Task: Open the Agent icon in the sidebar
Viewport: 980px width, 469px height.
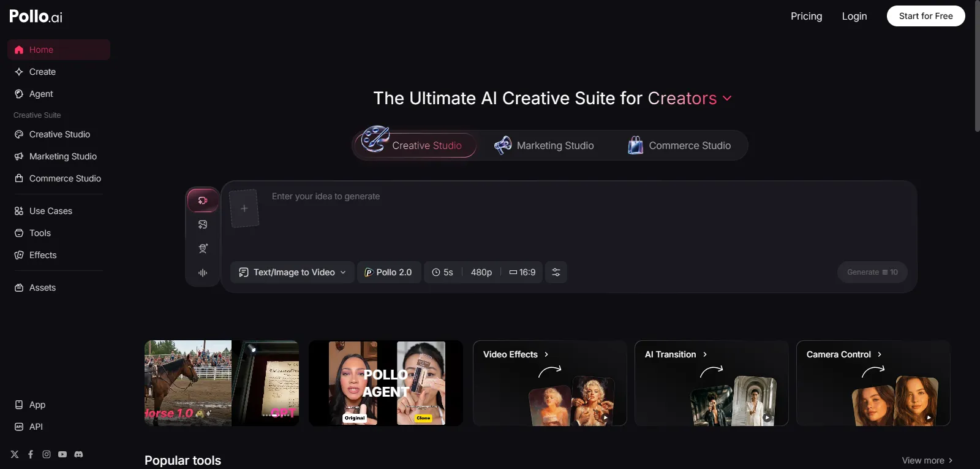Action: (x=19, y=94)
